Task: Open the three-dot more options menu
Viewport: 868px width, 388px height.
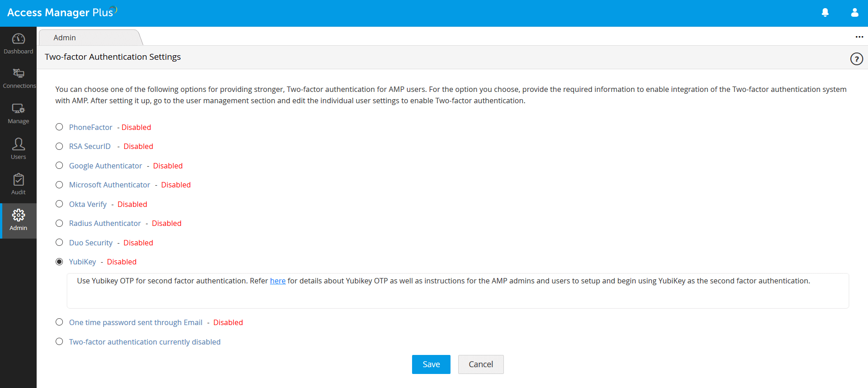Action: (859, 37)
